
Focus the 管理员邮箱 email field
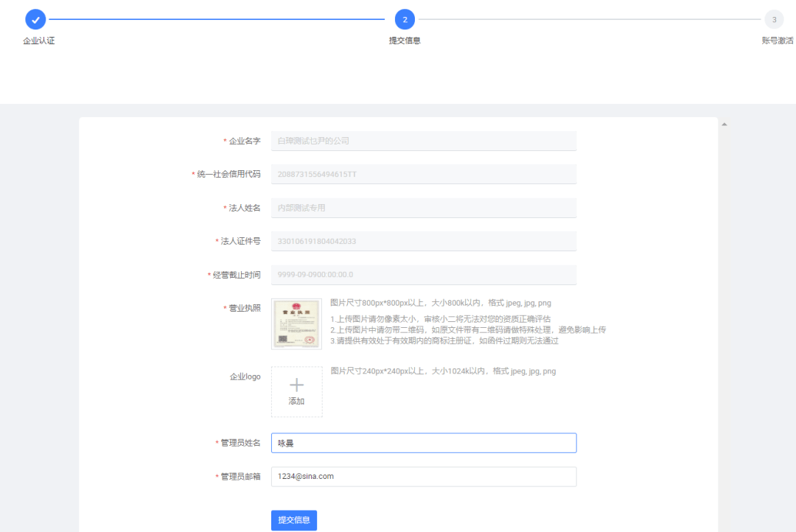pos(424,477)
